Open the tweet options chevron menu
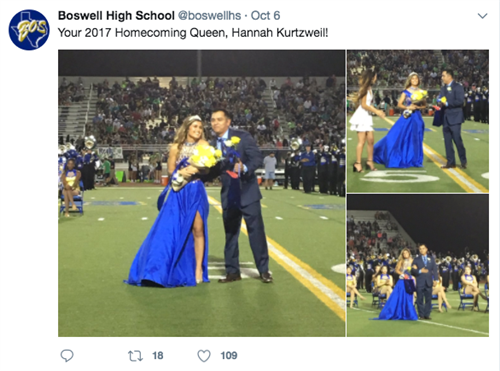 click(482, 16)
